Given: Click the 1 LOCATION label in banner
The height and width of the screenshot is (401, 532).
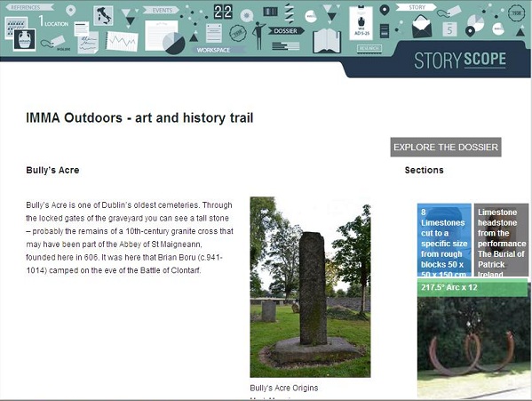Looking at the screenshot, I should point(53,21).
